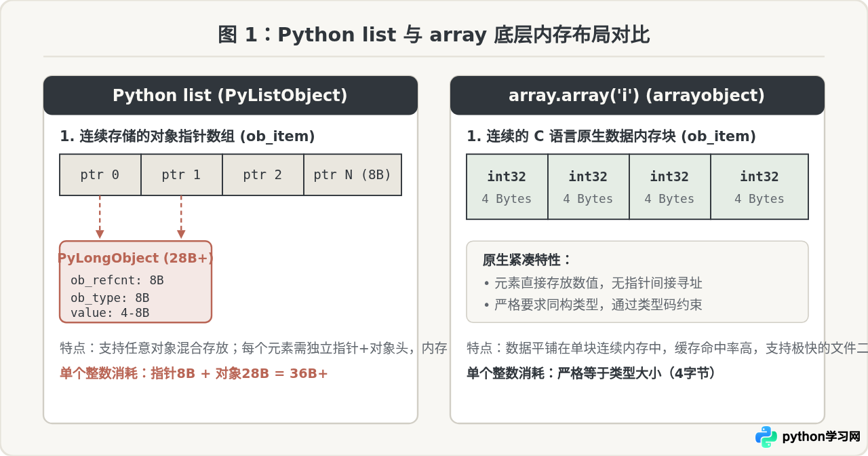Image resolution: width=868 pixels, height=456 pixels.
Task: Click the ptr N (8B) cell
Action: click(353, 174)
